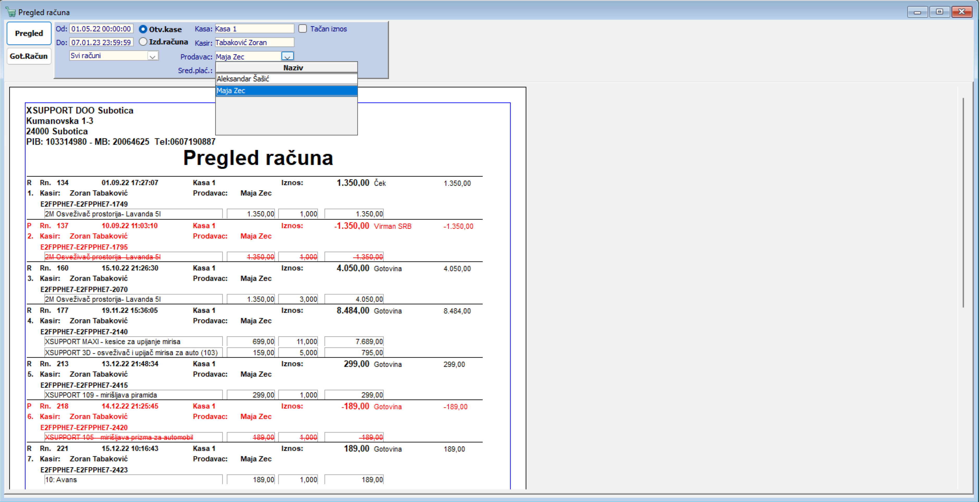Click the shopping cart window icon
Image resolution: width=980 pixels, height=502 pixels.
[x=11, y=12]
